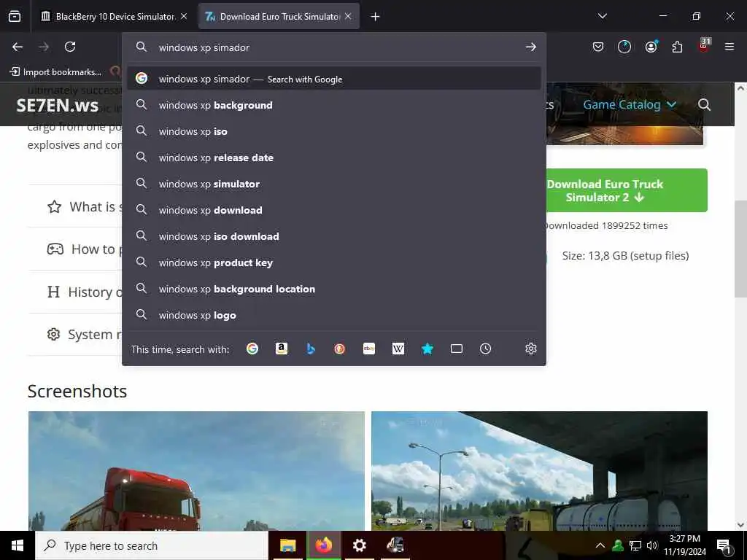Search bookmarks with the star icon
Screen dimensions: 747x560
(427, 349)
